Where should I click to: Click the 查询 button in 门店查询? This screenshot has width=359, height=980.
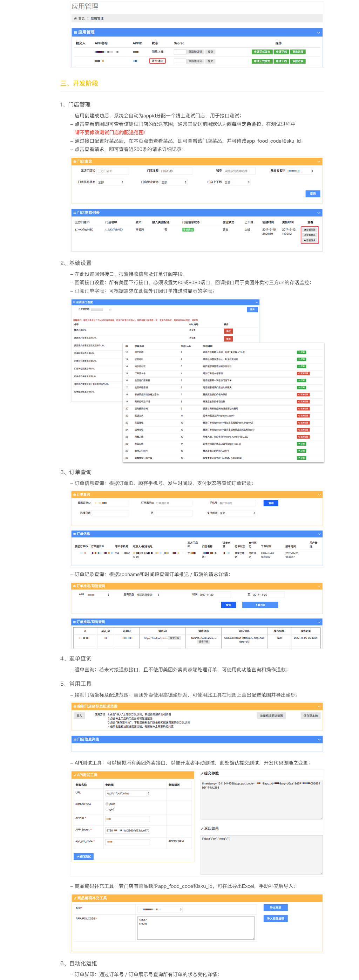(312, 194)
